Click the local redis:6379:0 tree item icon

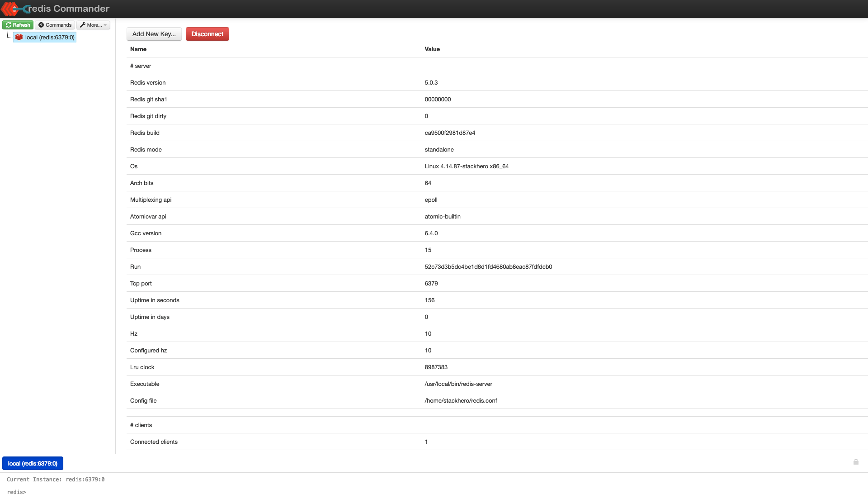click(x=19, y=37)
